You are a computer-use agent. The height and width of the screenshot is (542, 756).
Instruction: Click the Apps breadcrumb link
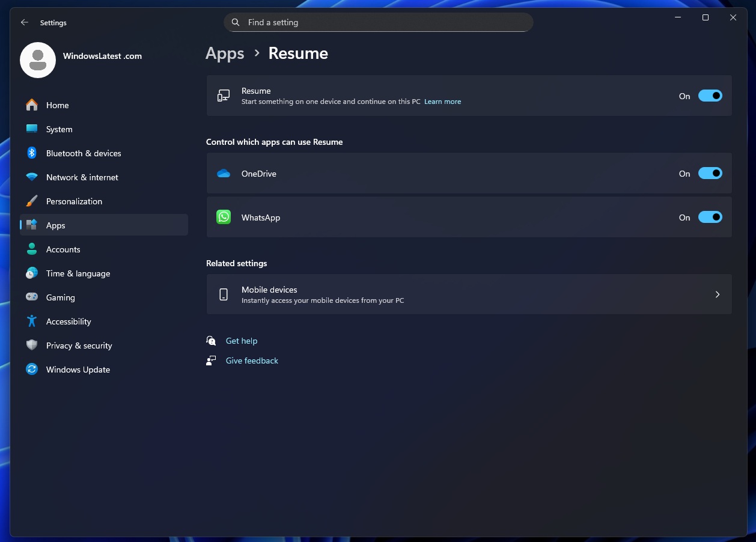[225, 53]
